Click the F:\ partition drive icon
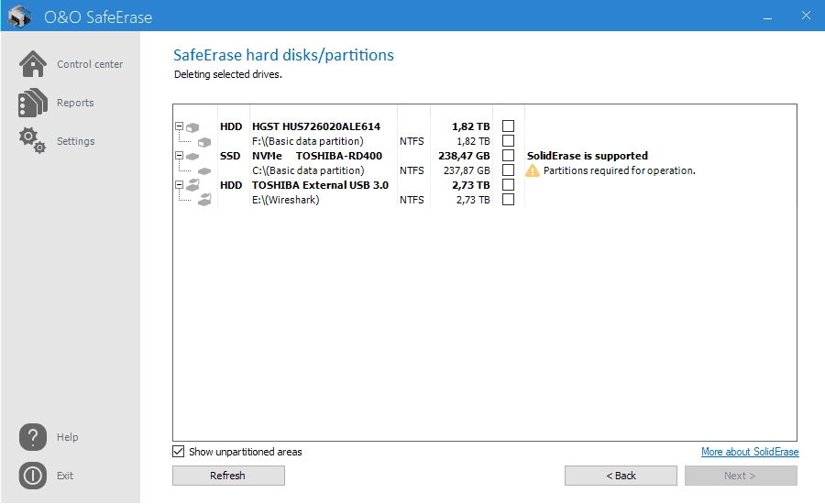 (204, 142)
